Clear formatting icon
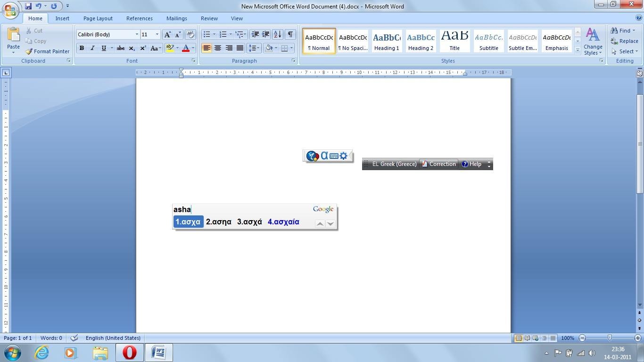The image size is (644, 362). point(190,34)
